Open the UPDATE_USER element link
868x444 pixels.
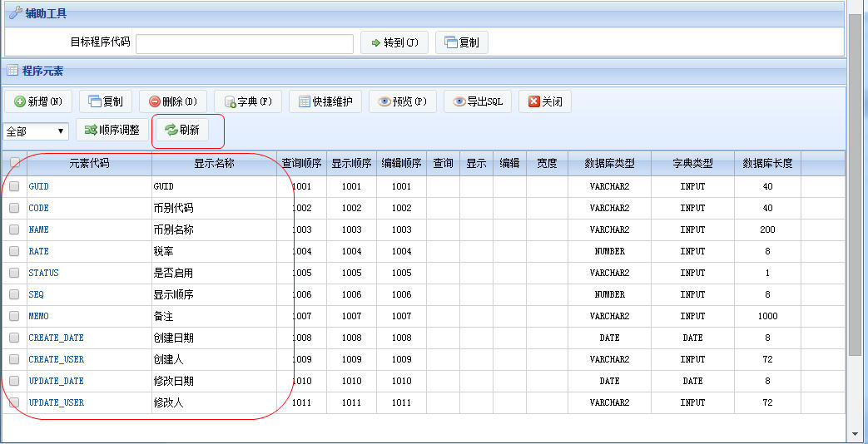point(57,402)
